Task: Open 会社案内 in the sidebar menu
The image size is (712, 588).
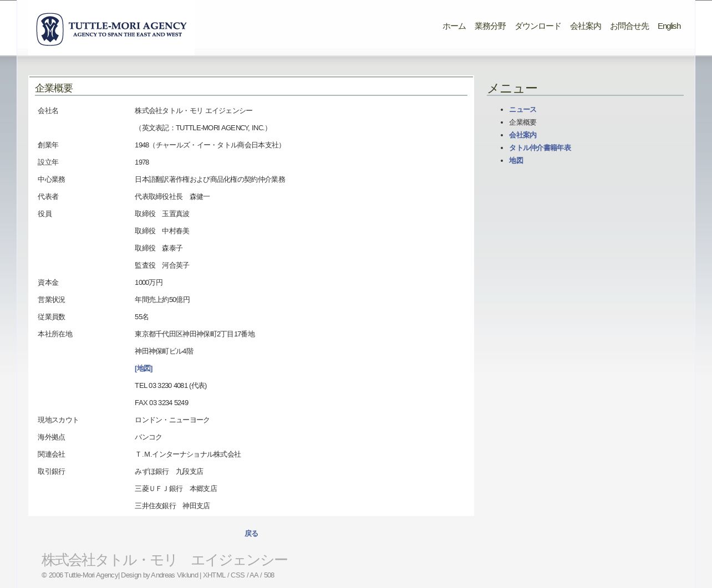Action: 522,135
